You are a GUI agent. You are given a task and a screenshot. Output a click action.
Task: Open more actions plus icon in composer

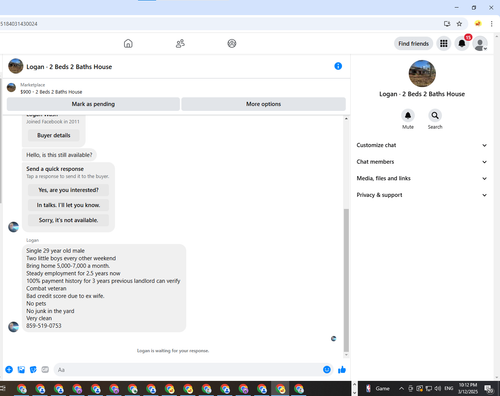coord(9,369)
